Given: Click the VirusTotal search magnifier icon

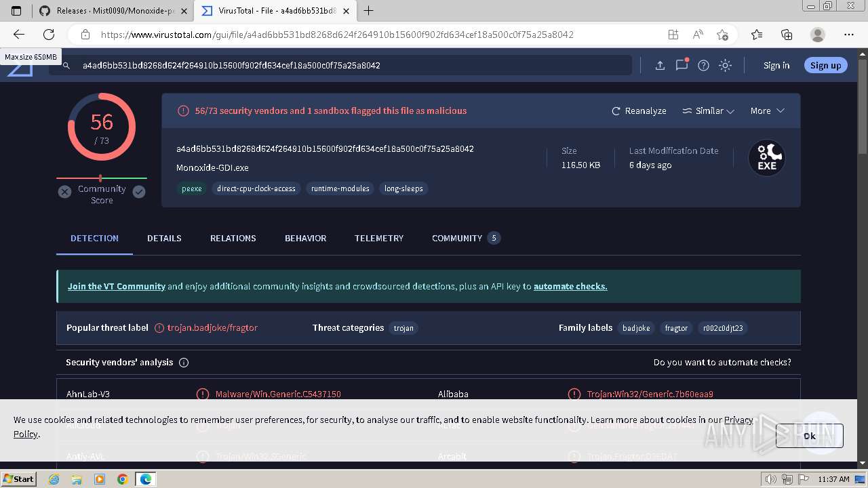Looking at the screenshot, I should [66, 66].
